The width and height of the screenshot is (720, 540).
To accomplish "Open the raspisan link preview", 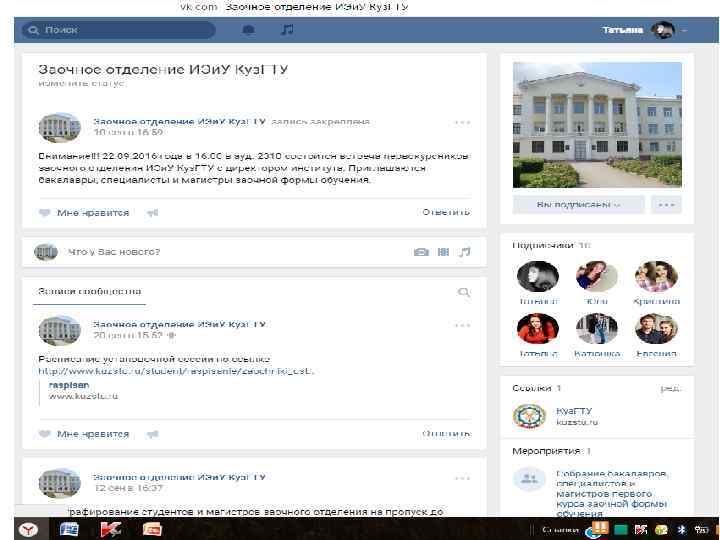I will pos(69,385).
